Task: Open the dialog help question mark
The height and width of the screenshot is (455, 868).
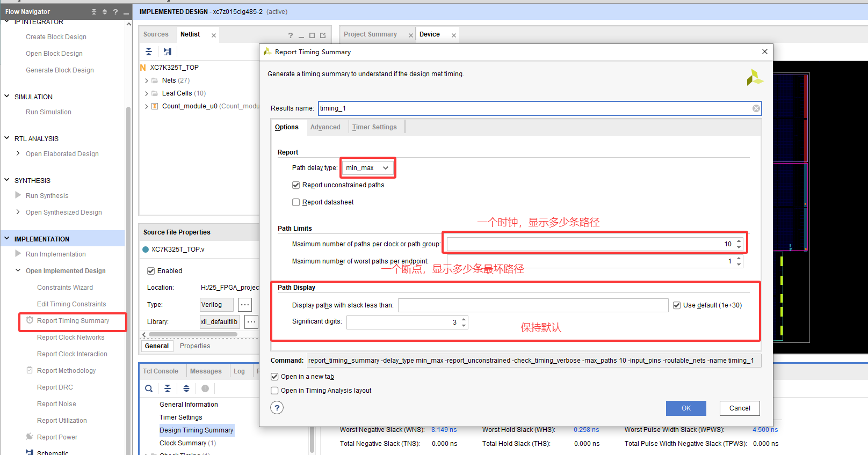Action: [x=277, y=408]
